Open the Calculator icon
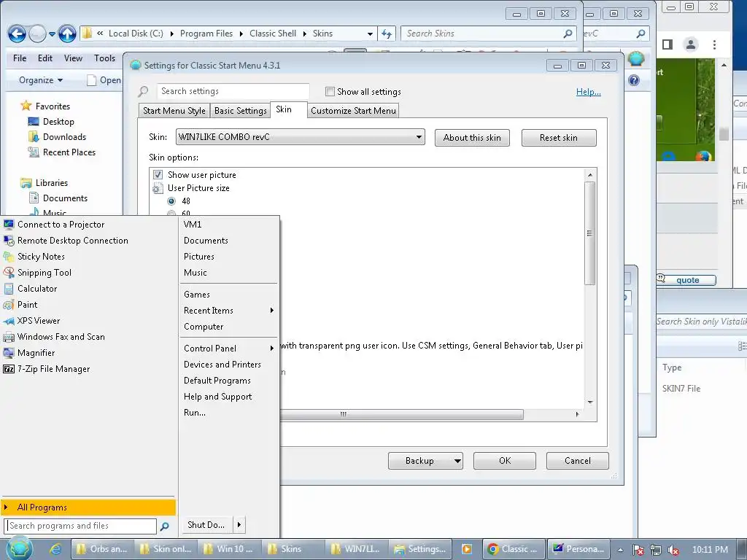The height and width of the screenshot is (560, 747). (x=9, y=289)
